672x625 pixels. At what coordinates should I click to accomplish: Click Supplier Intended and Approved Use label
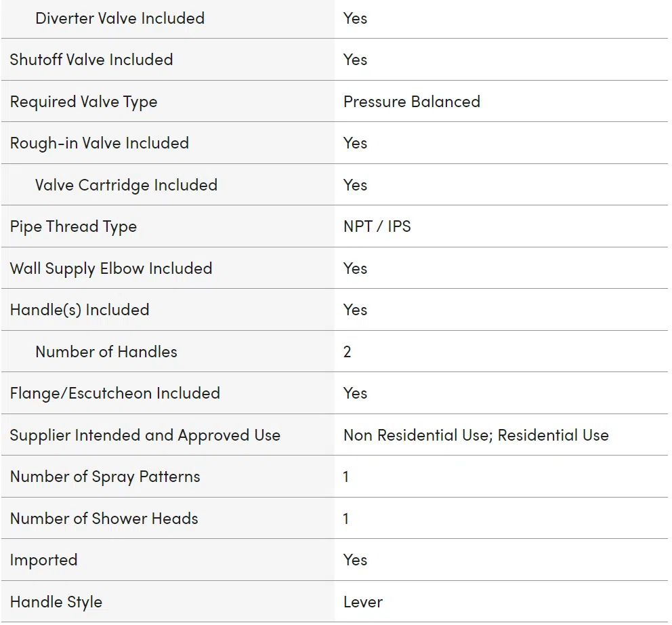[x=145, y=435]
